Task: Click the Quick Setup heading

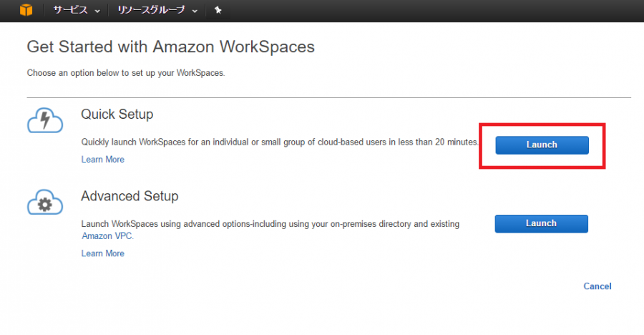Action: (x=117, y=115)
